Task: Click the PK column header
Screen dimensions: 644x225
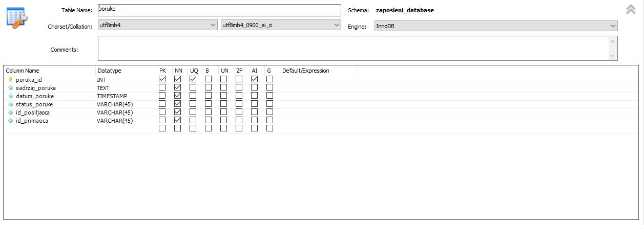Action: tap(162, 71)
